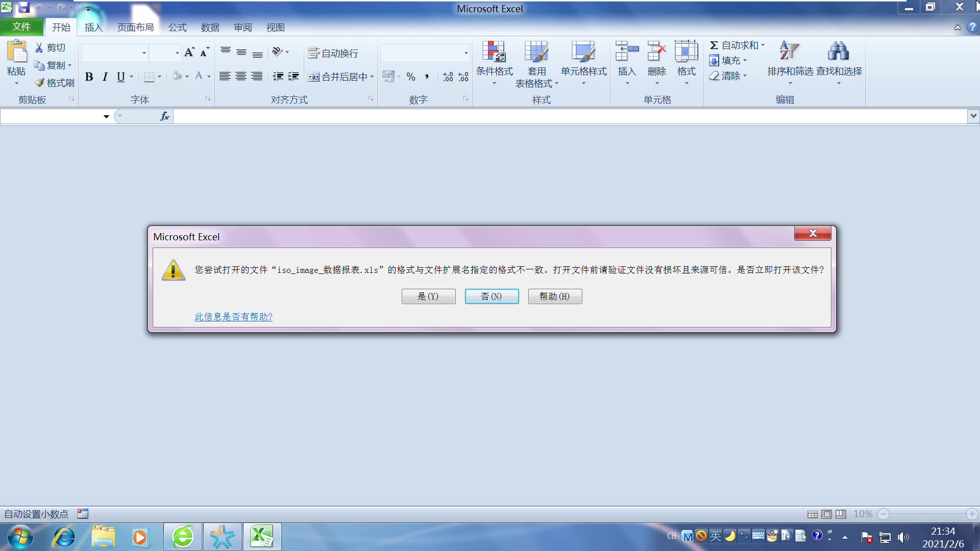Click the Delete cells icon

pyautogui.click(x=656, y=52)
